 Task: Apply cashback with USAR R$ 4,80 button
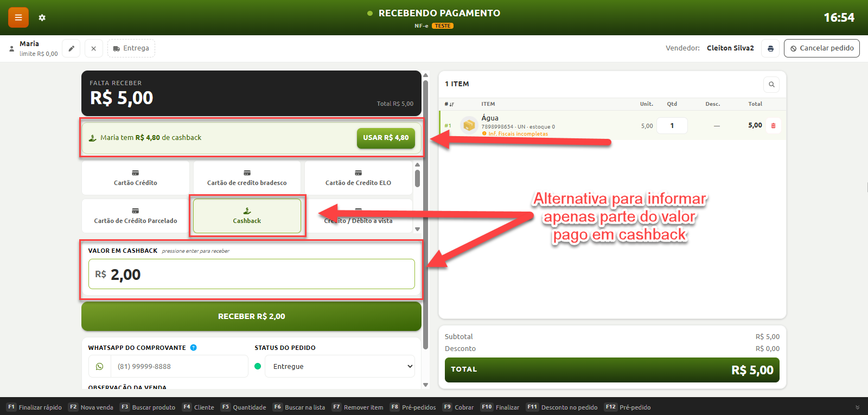point(386,138)
